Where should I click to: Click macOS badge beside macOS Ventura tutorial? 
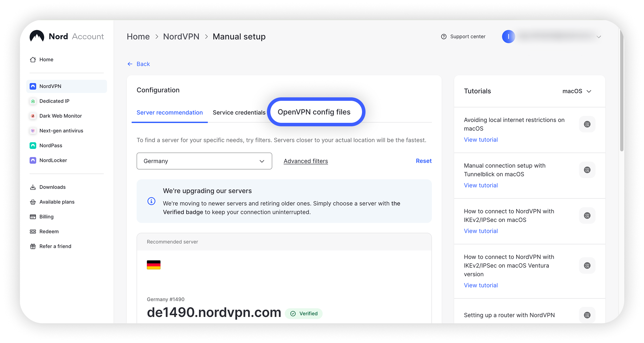coord(587,265)
